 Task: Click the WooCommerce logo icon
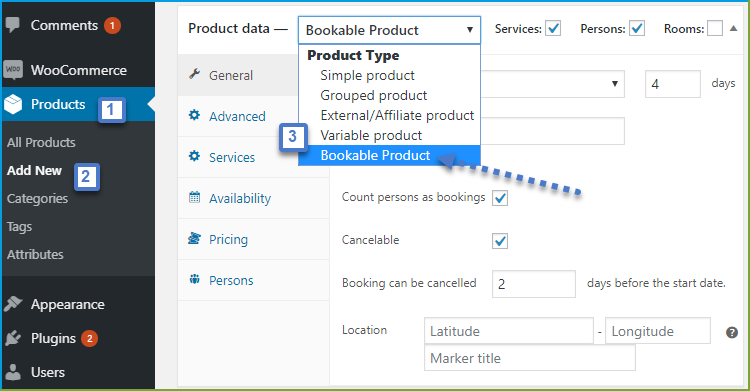13,70
